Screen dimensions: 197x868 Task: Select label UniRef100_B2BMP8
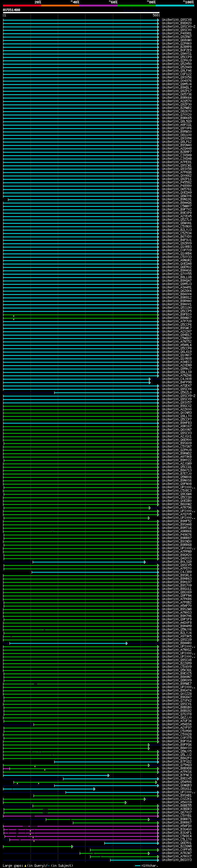coord(177,47)
